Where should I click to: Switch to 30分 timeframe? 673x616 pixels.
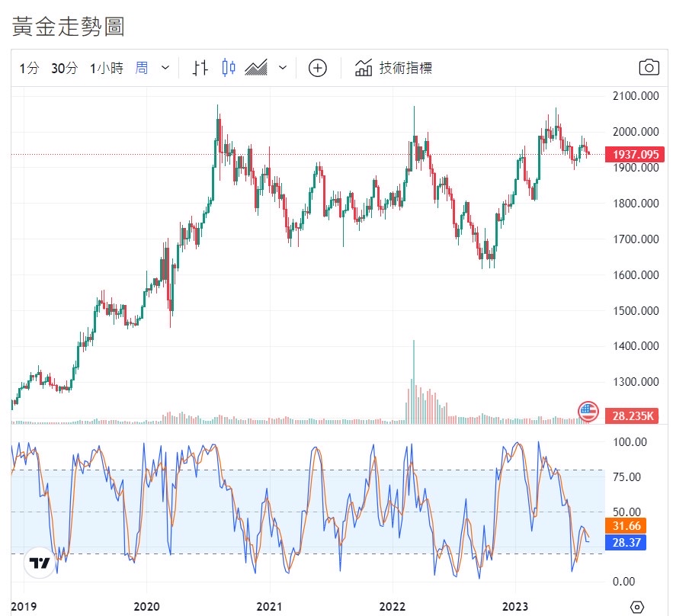point(64,68)
